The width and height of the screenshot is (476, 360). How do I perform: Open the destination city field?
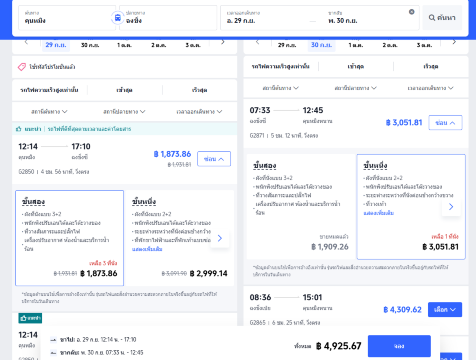coord(168,17)
